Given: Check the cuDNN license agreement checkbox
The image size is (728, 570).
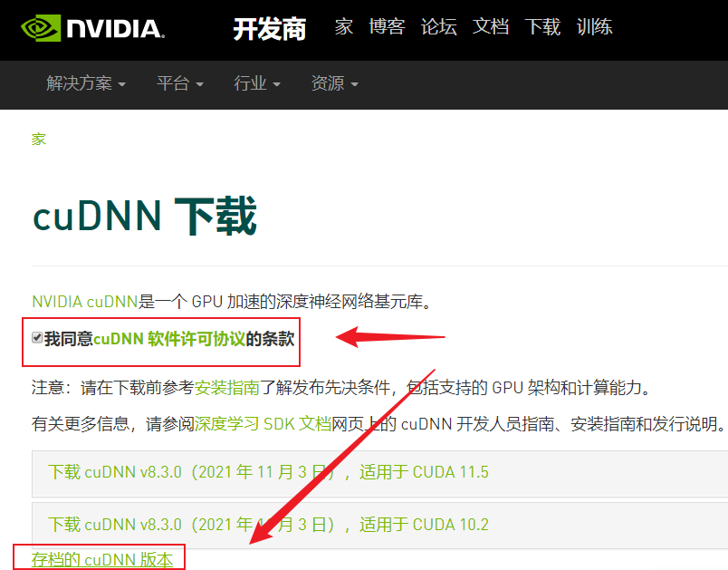Looking at the screenshot, I should pyautogui.click(x=37, y=338).
